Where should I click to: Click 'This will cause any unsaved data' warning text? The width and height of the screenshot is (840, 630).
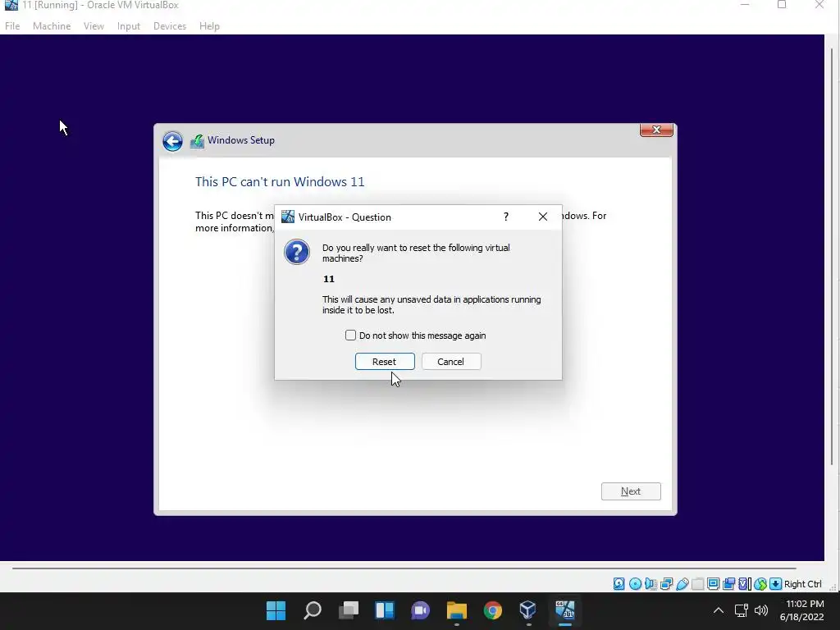tap(431, 305)
